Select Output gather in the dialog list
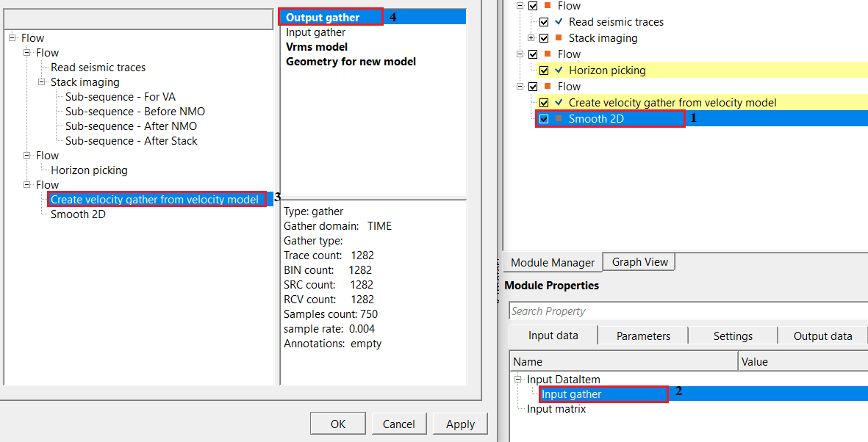The height and width of the screenshot is (442, 868). coord(323,17)
